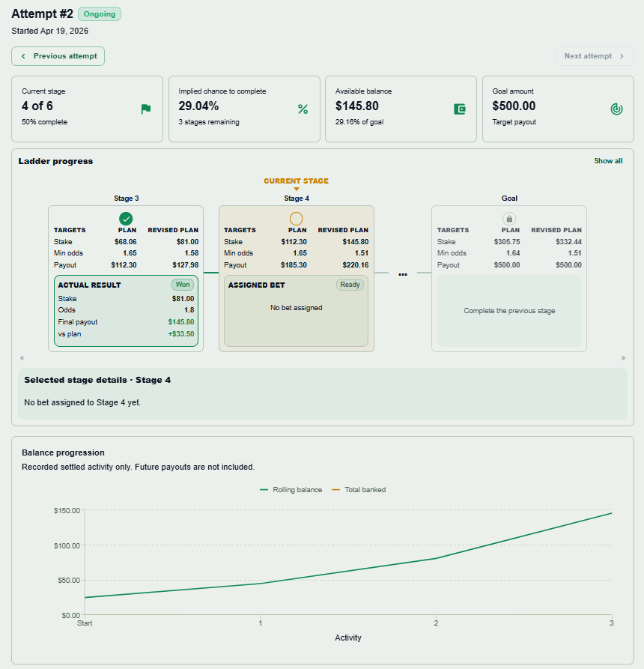This screenshot has height=669, width=644.
Task: Click the 'Balance progression' heading
Action: [x=63, y=452]
